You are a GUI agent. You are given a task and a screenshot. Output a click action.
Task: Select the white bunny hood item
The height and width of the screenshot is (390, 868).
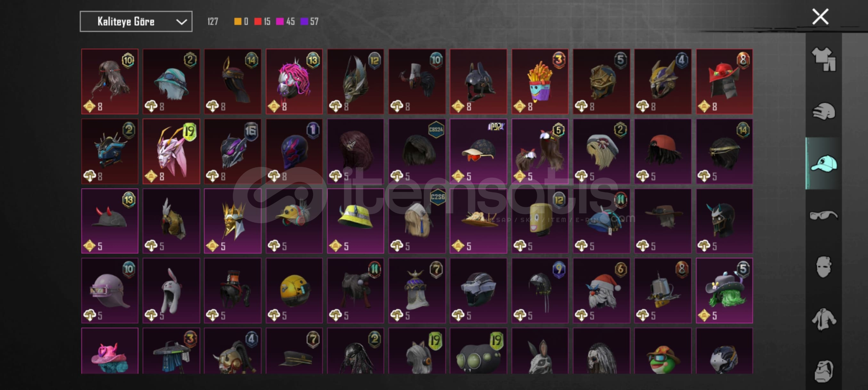point(171,291)
